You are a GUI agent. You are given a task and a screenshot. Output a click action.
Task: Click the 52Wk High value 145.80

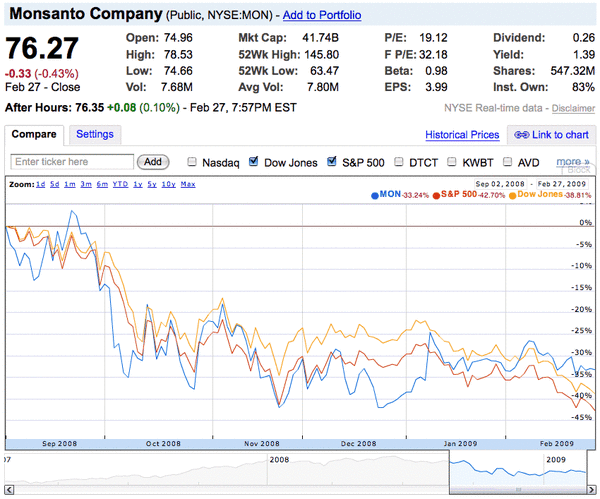pyautogui.click(x=321, y=54)
